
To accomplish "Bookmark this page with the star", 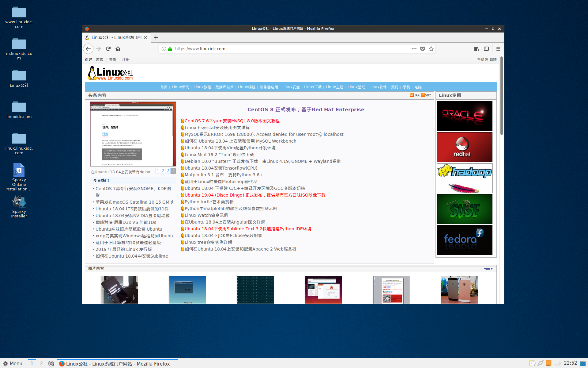I will click(431, 49).
